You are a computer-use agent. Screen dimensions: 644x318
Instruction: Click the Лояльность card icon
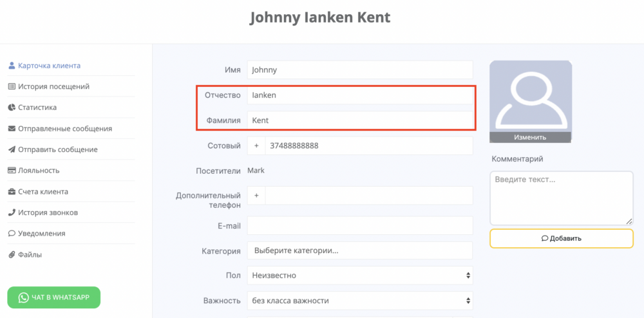(12, 171)
